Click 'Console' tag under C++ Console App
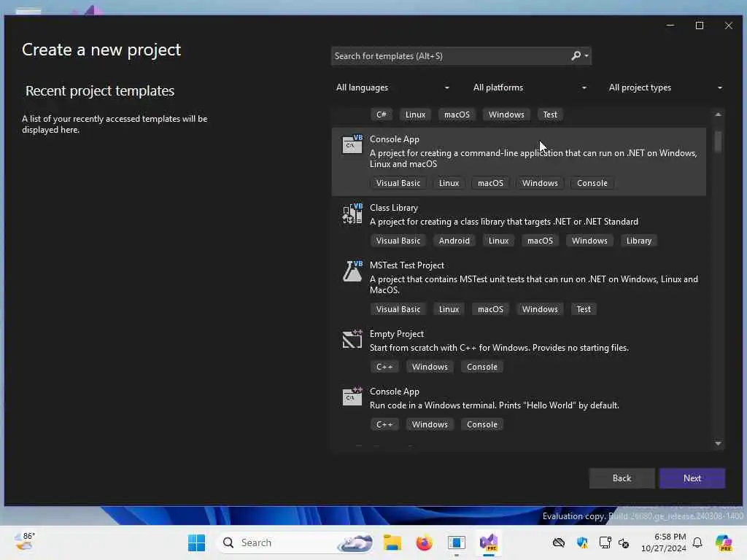747x560 pixels. [x=481, y=425]
